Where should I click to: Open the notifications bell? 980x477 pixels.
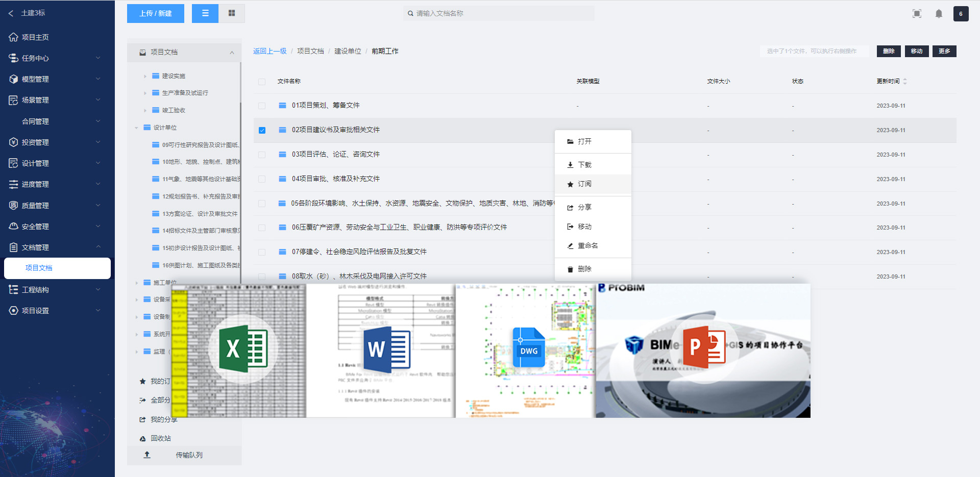939,14
